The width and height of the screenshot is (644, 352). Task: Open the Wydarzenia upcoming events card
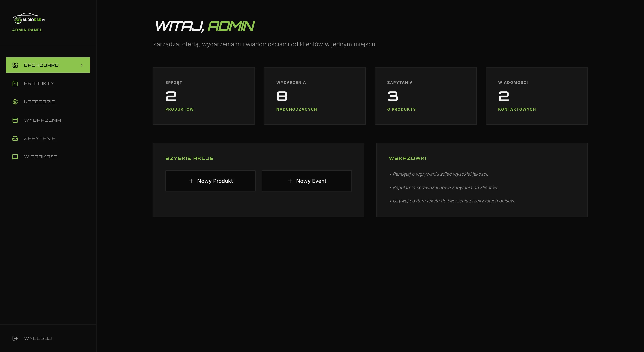(314, 96)
